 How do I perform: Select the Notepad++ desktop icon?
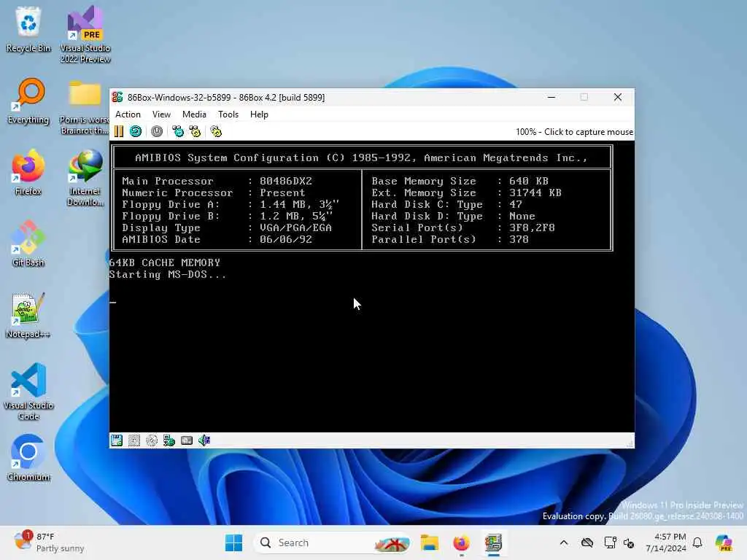[28, 315]
